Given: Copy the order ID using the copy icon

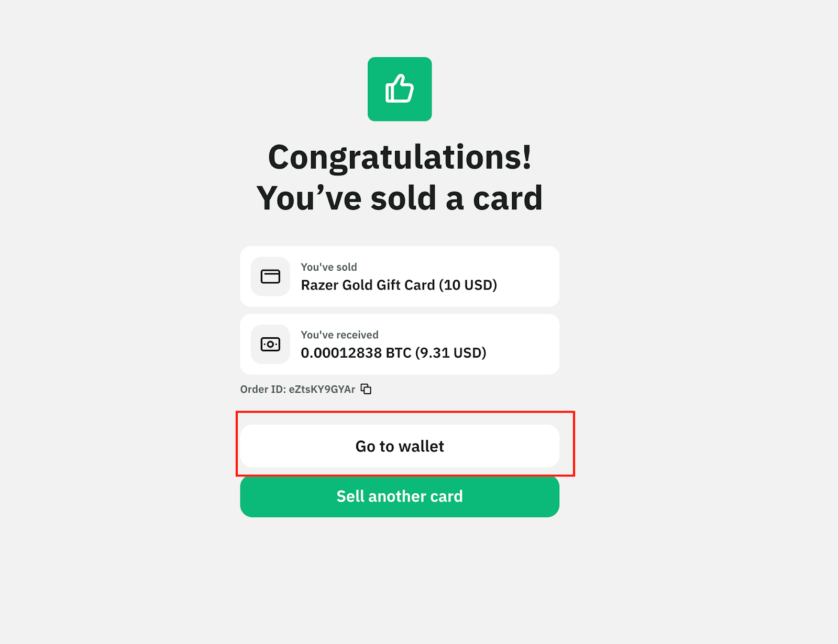Looking at the screenshot, I should 366,389.
